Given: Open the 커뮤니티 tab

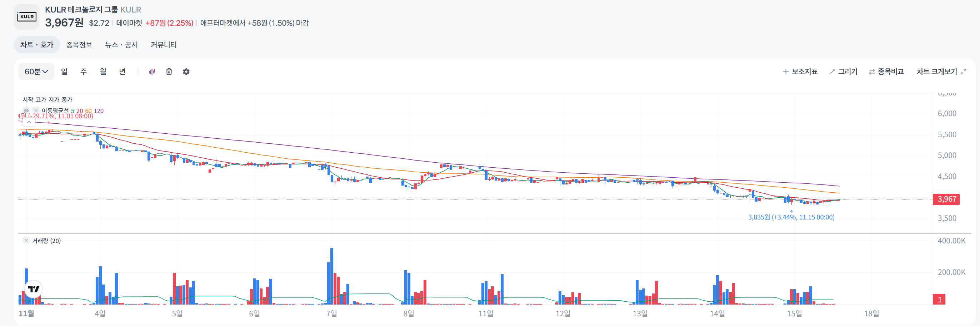Looking at the screenshot, I should [164, 45].
